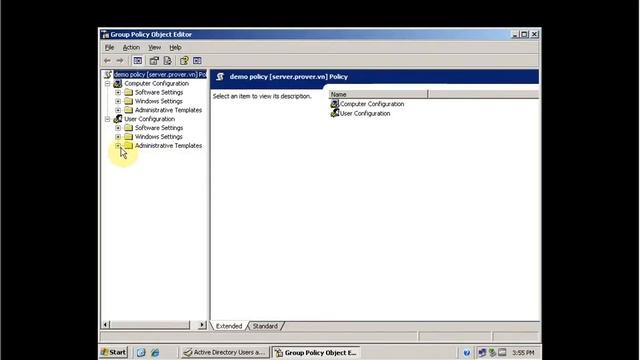The height and width of the screenshot is (360, 640).
Task: Click the tree pane horizontal scrollbar thumb
Action: pos(150,325)
